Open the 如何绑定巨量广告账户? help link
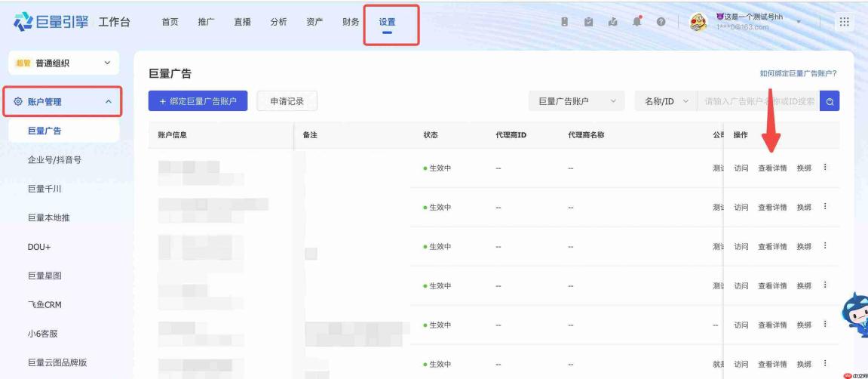Viewport: 868px width, 379px height. [798, 73]
